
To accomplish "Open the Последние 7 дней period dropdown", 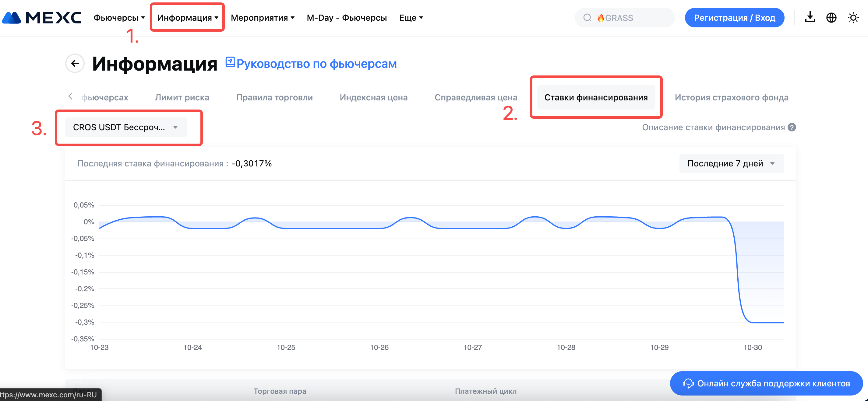I will tap(731, 163).
